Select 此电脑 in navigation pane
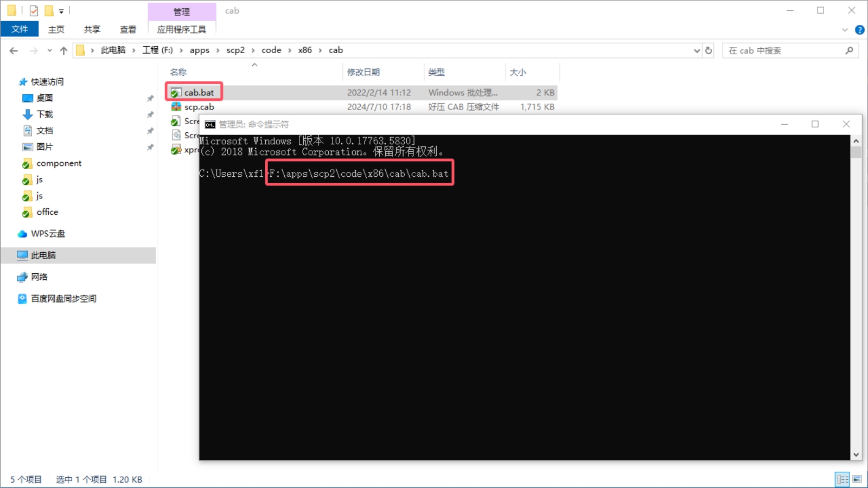The image size is (868, 488). [x=43, y=255]
